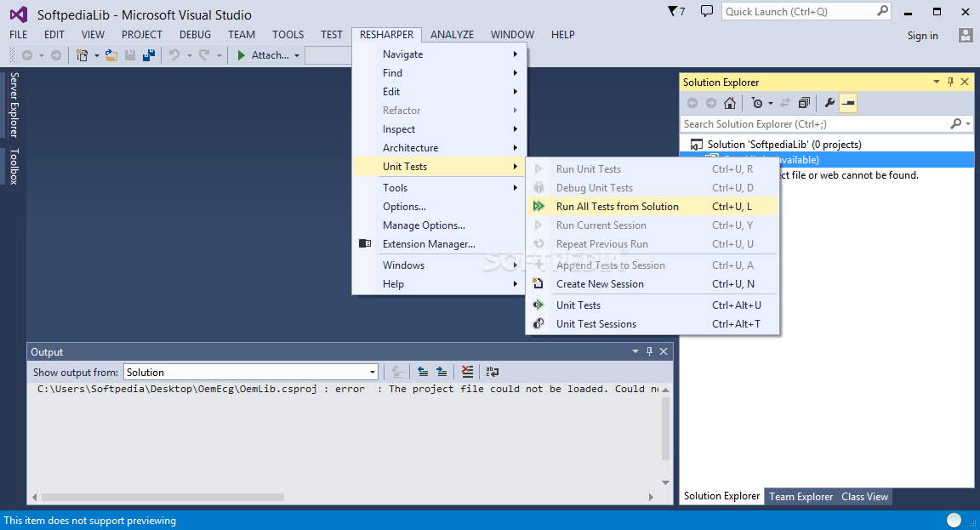Expand Solution Explorer search options arrow
The width and height of the screenshot is (980, 530).
point(968,123)
